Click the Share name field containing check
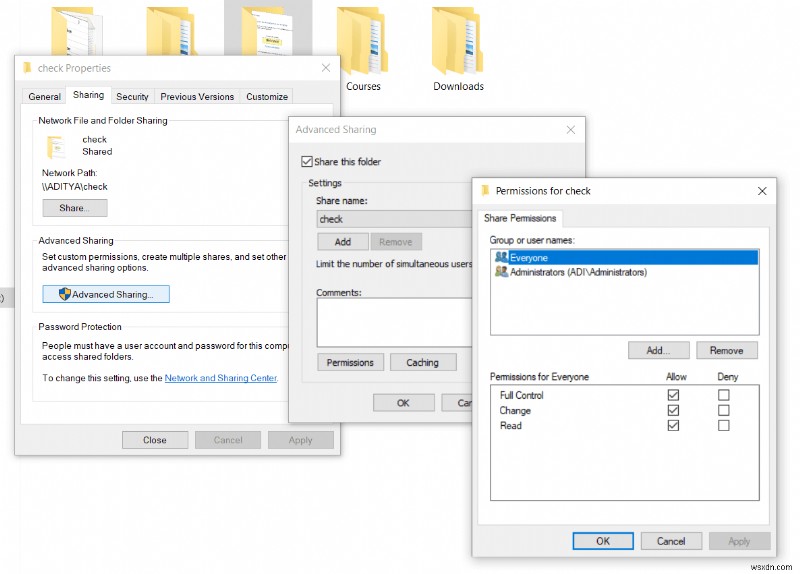Screen dimensions: 800x574 pyautogui.click(x=394, y=219)
